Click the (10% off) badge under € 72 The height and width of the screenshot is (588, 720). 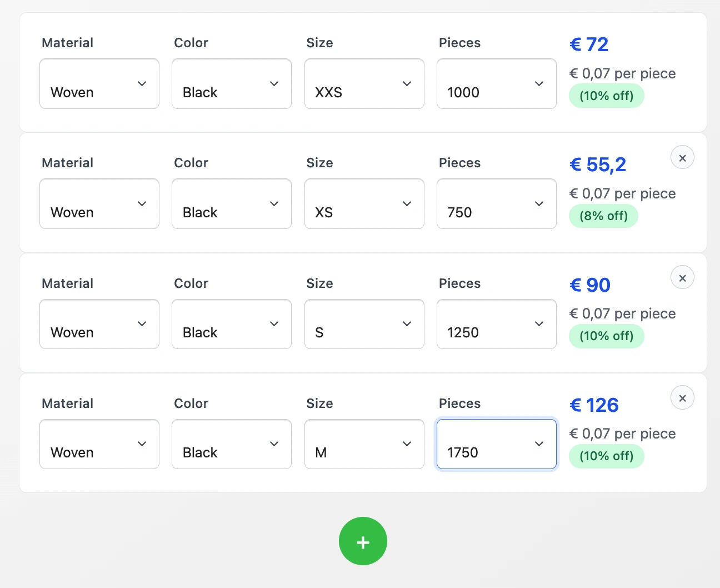point(606,96)
